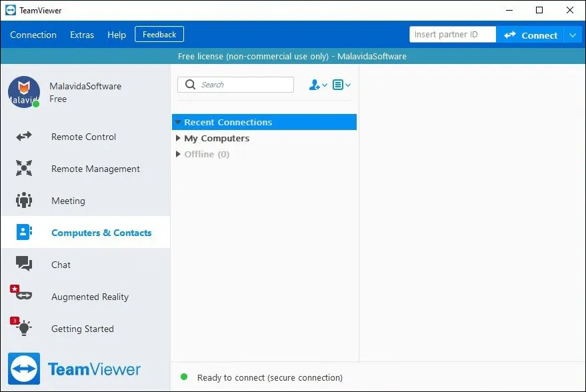The width and height of the screenshot is (586, 392).
Task: Click the Remote Control arrows icon
Action: click(x=24, y=137)
